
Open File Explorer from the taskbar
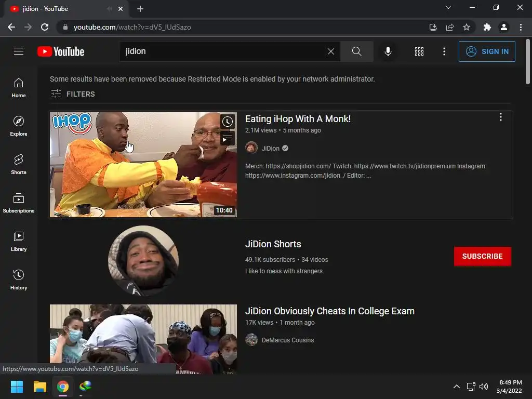[x=39, y=387]
